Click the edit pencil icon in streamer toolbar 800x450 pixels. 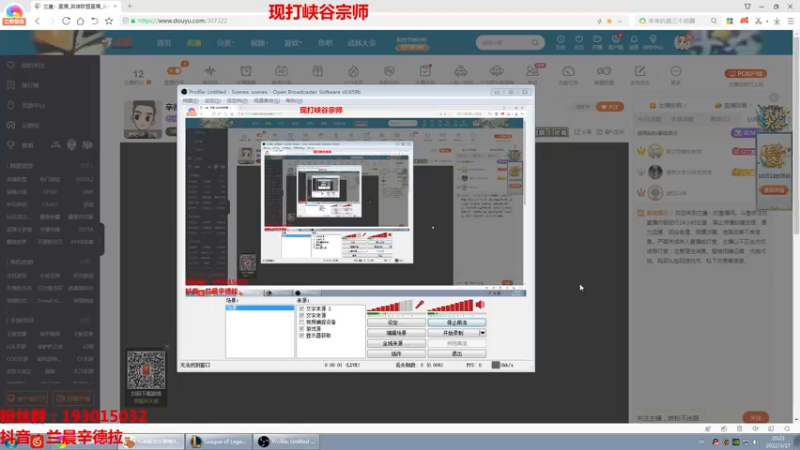coord(640,71)
